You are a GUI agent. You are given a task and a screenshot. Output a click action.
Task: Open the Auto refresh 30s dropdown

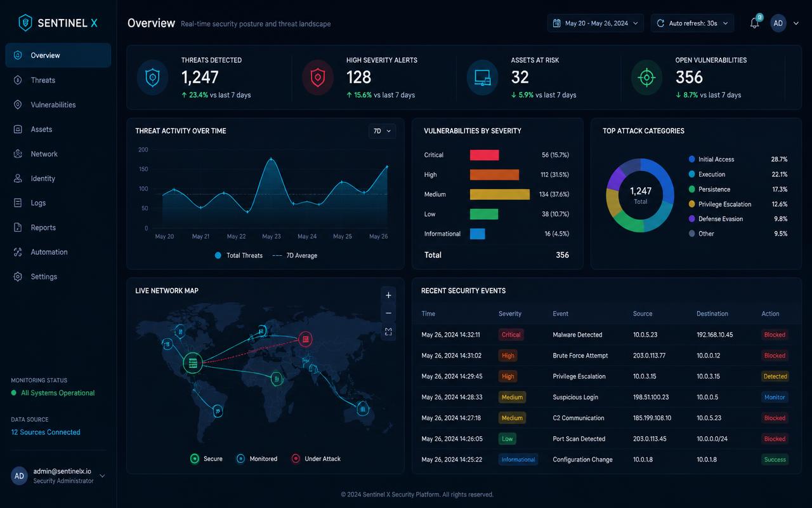pyautogui.click(x=693, y=23)
